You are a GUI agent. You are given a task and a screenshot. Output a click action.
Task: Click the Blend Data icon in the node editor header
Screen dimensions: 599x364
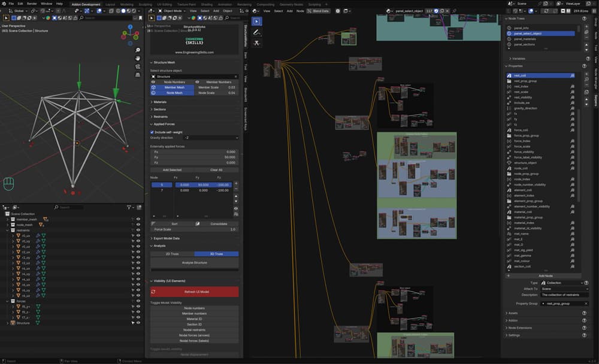309,11
